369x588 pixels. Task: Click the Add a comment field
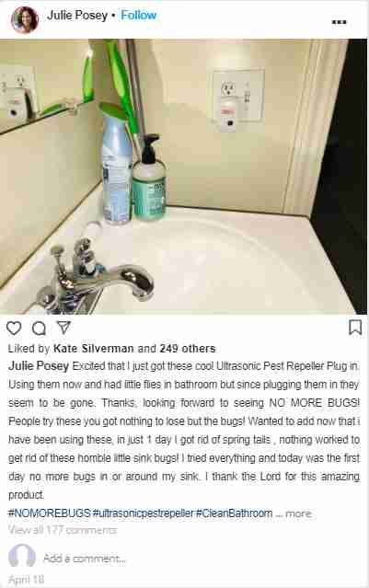[85, 559]
